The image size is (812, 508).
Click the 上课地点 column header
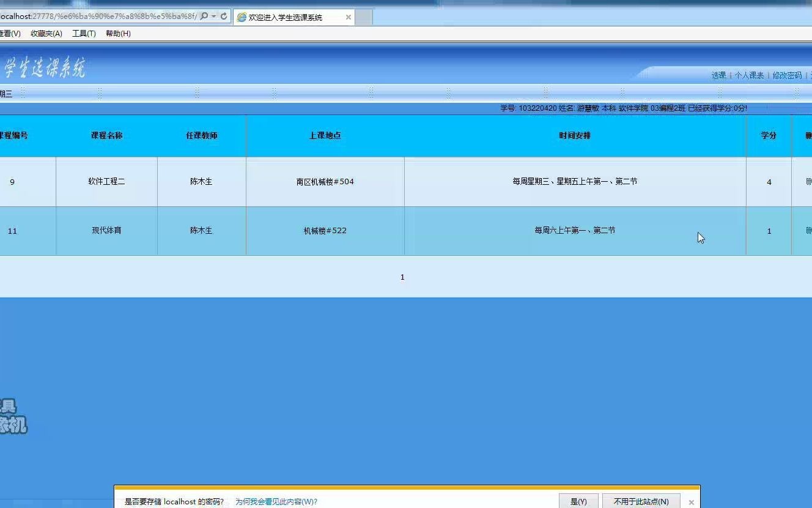325,135
